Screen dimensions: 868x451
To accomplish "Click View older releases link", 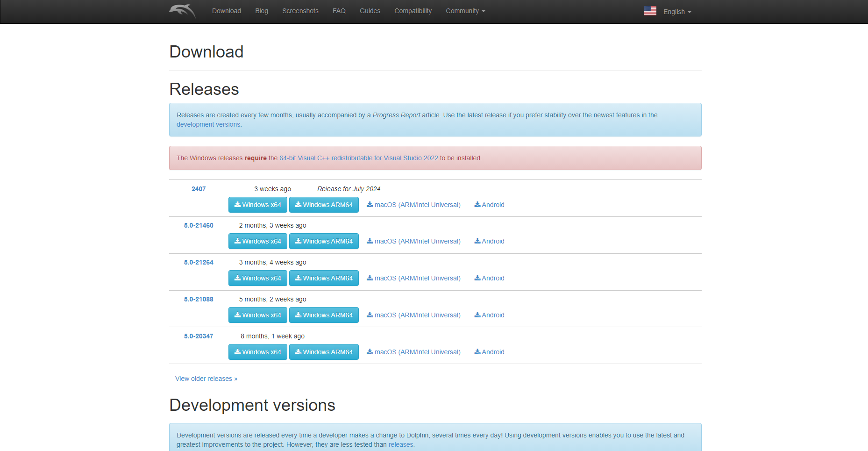I will [x=206, y=379].
